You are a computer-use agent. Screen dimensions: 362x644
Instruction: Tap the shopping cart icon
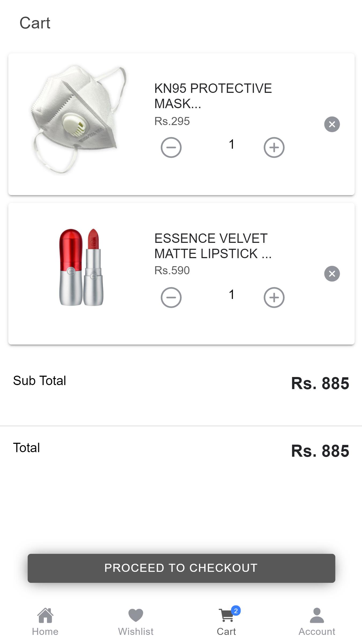(x=226, y=615)
